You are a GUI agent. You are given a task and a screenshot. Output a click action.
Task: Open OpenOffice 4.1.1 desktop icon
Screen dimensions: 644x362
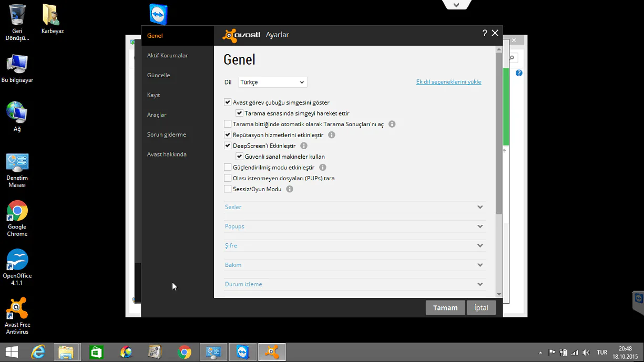pos(17,267)
